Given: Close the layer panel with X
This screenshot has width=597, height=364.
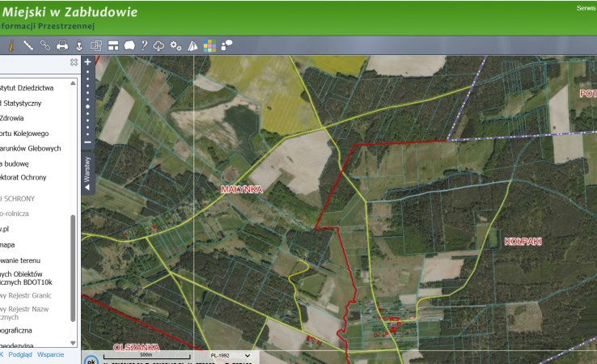Looking at the screenshot, I should point(74,62).
